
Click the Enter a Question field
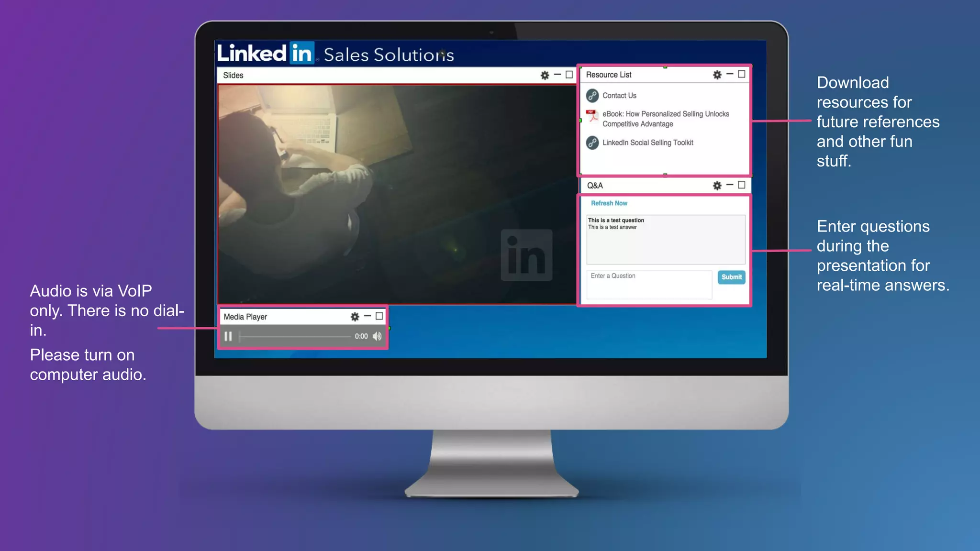649,285
